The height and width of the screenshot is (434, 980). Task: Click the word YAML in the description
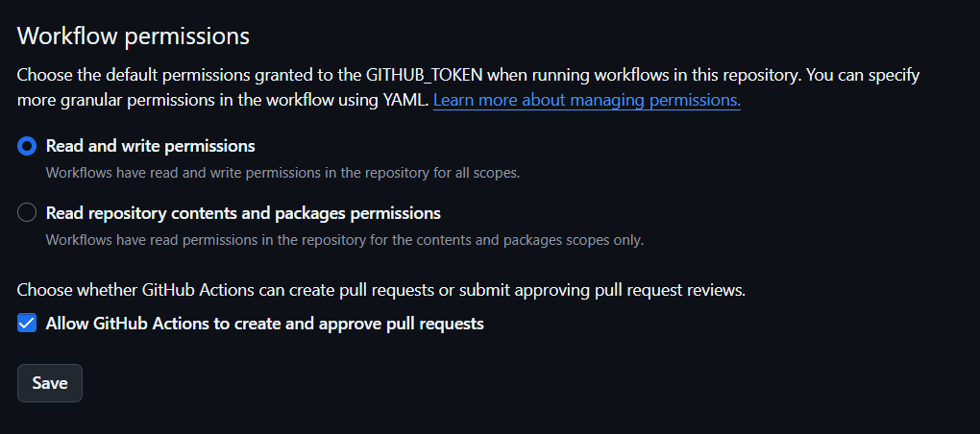point(406,100)
